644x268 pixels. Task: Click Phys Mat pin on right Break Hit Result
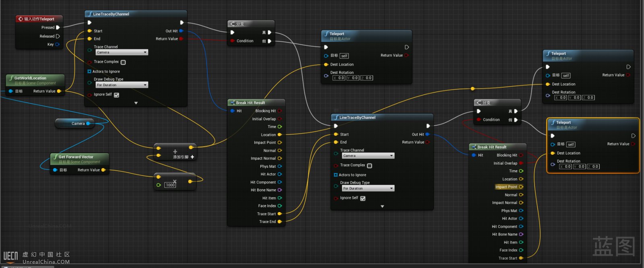coord(521,210)
